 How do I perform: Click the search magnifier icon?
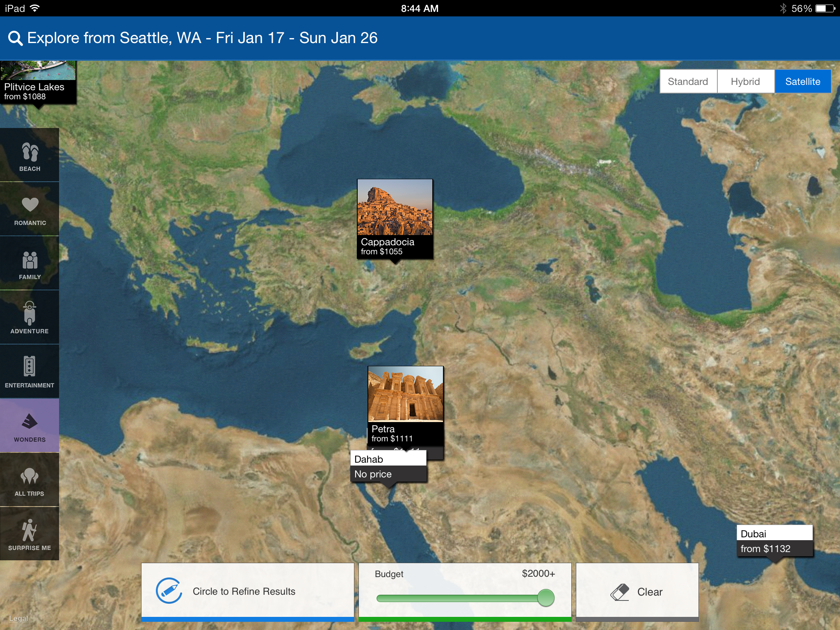[15, 38]
